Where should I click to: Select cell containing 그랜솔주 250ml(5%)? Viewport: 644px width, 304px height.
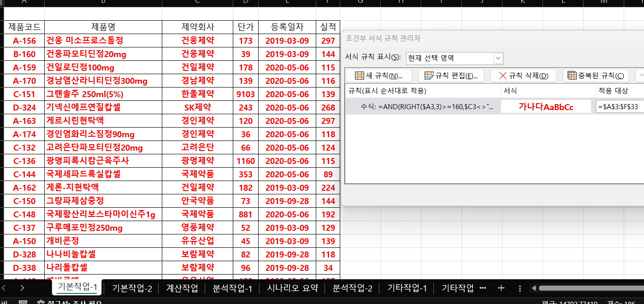(x=103, y=94)
